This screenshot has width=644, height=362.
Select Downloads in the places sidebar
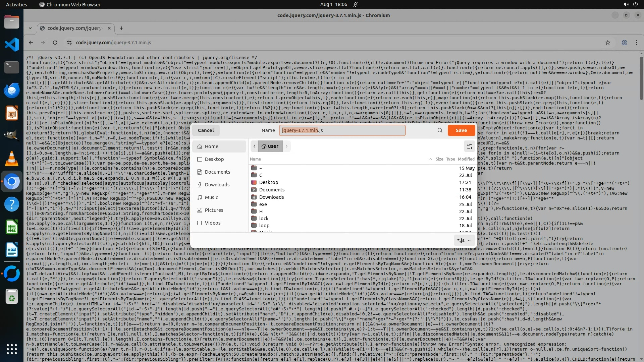tap(217, 185)
